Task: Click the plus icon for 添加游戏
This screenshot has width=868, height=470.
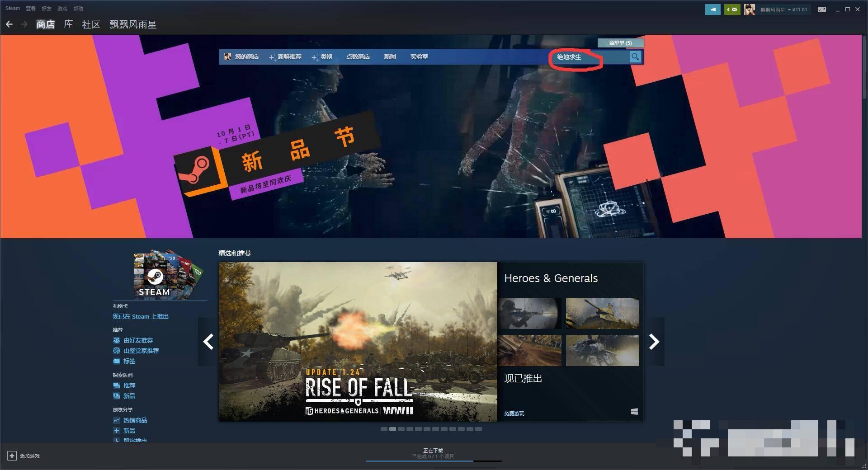Action: (x=12, y=456)
